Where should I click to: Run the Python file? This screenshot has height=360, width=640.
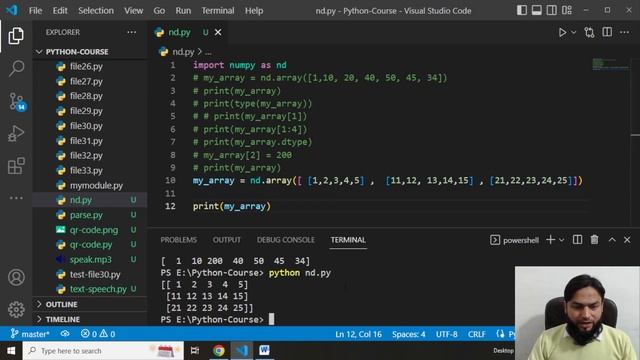click(x=562, y=32)
